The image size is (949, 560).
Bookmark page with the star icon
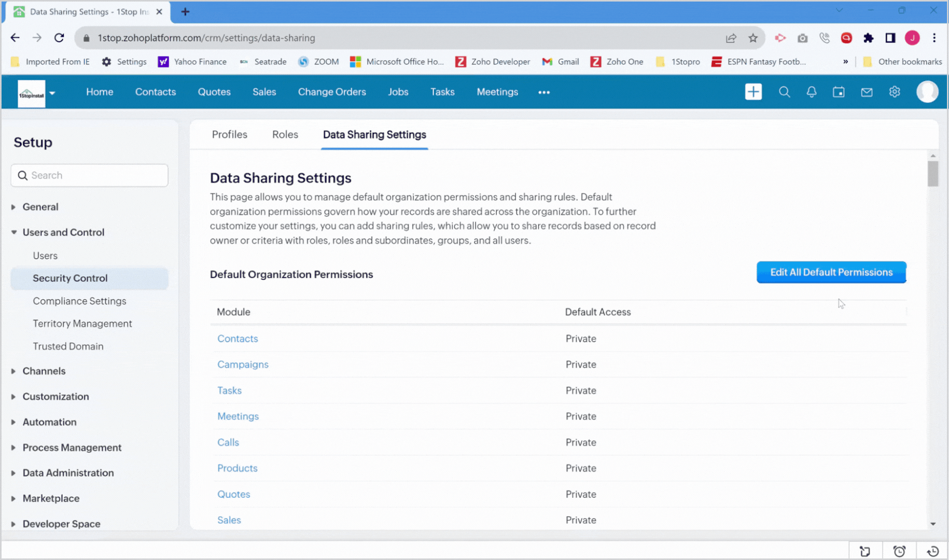pyautogui.click(x=753, y=38)
